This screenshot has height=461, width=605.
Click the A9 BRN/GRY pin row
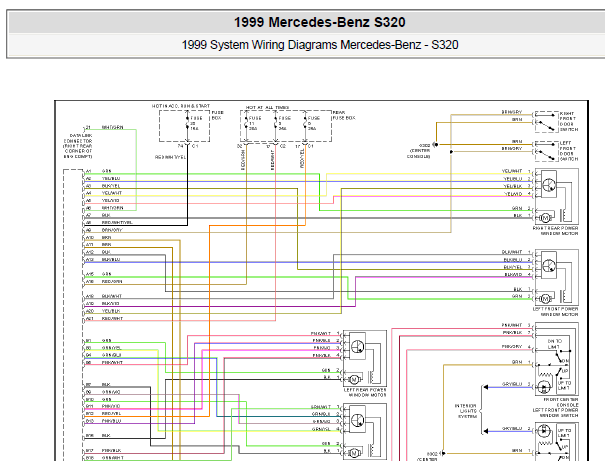pos(104,230)
